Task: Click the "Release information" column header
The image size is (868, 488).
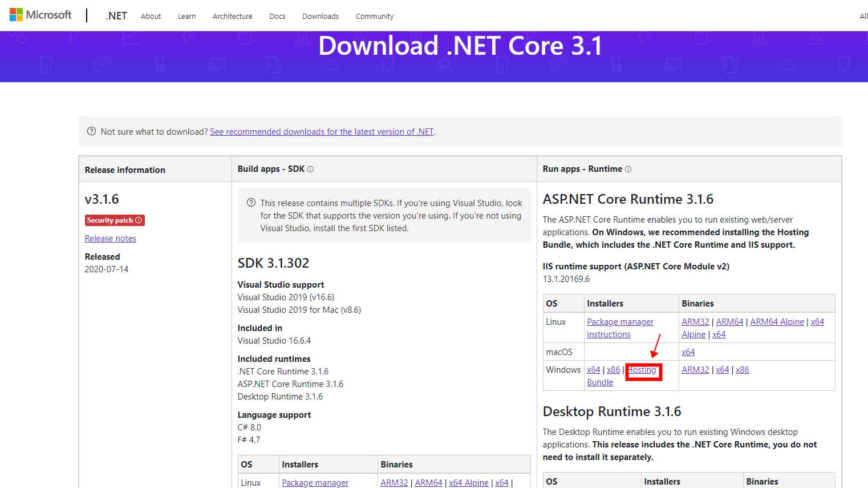Action: [x=125, y=170]
